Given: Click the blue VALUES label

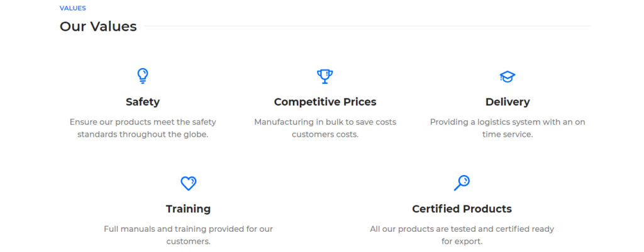Looking at the screenshot, I should (x=73, y=8).
